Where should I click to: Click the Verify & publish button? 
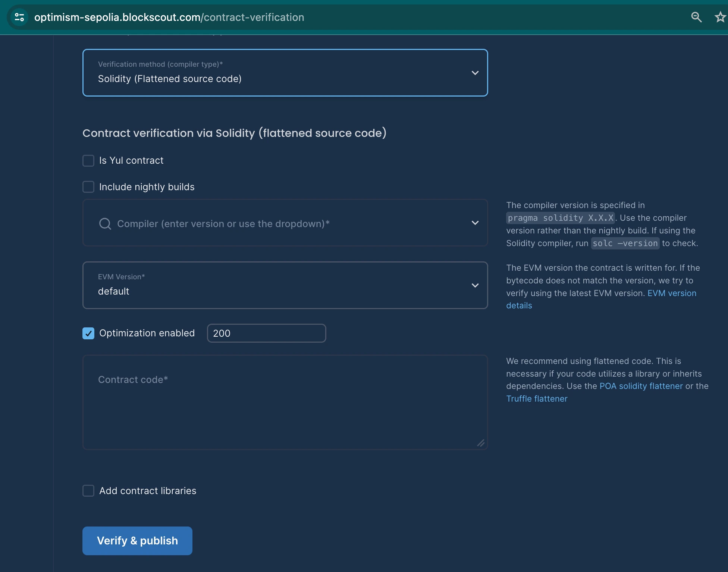coord(137,541)
